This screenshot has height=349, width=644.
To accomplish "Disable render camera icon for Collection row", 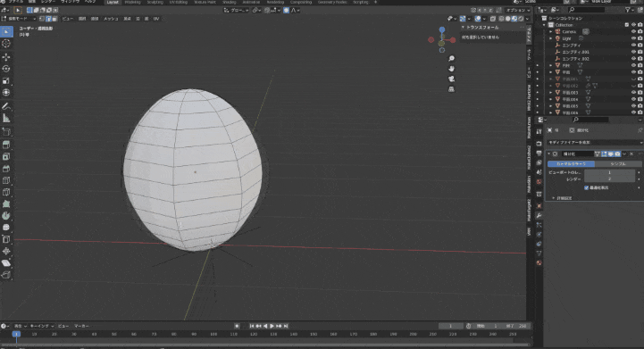I will 640,25.
